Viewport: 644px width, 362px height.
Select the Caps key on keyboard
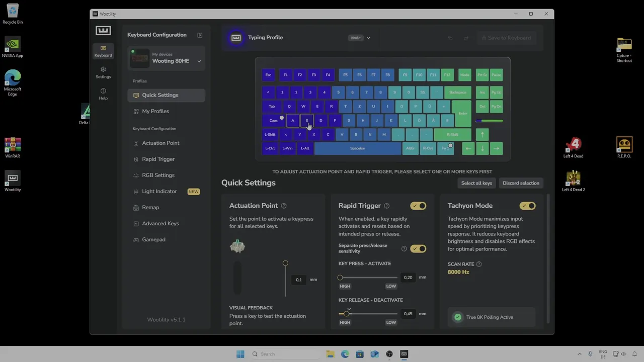pyautogui.click(x=274, y=120)
